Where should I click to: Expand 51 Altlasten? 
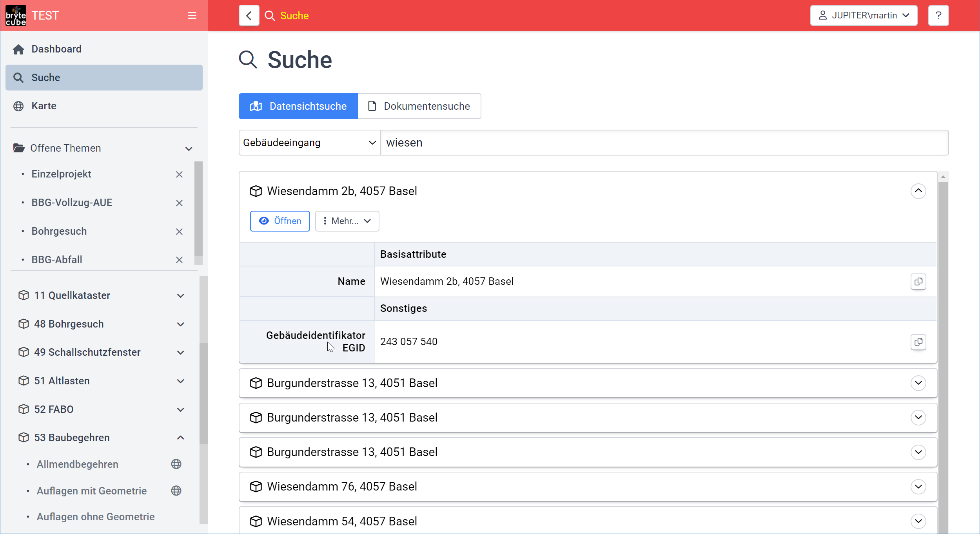point(180,381)
